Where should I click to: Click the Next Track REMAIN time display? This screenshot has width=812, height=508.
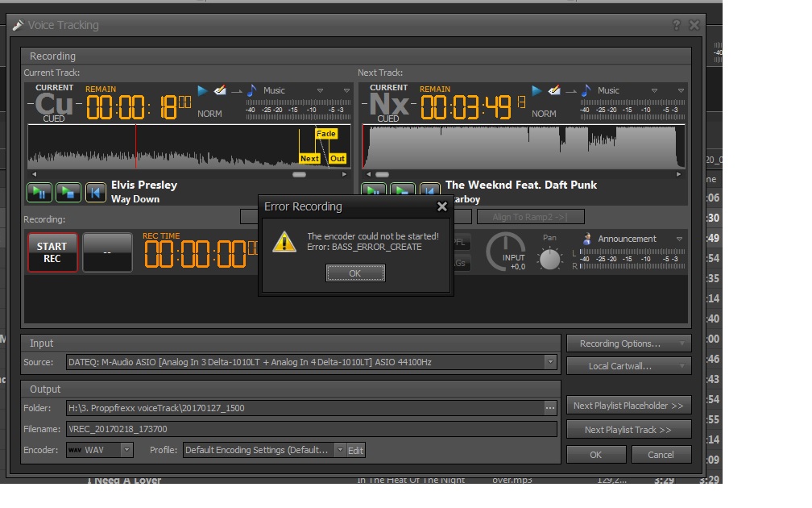point(473,107)
